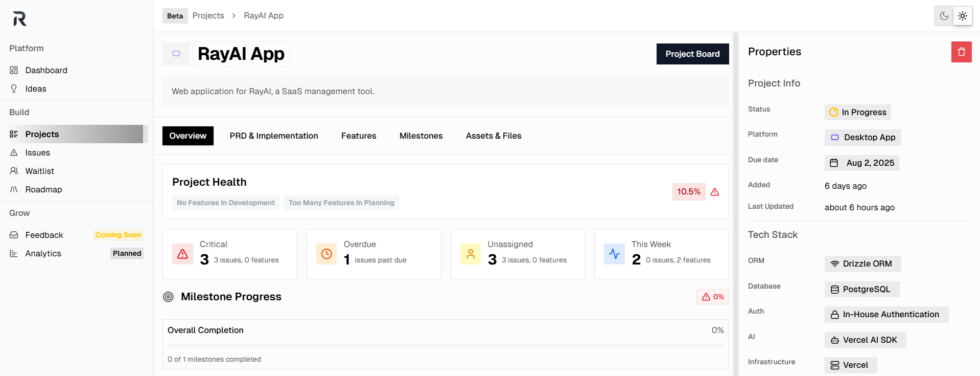Image resolution: width=980 pixels, height=376 pixels.
Task: Change the Vercel infrastructure selection
Action: tap(850, 365)
